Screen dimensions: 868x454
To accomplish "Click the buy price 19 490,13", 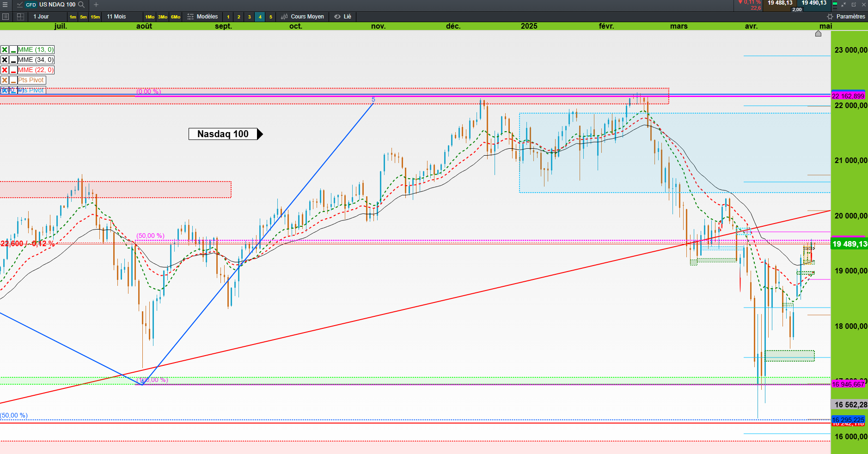I will pos(814,3).
